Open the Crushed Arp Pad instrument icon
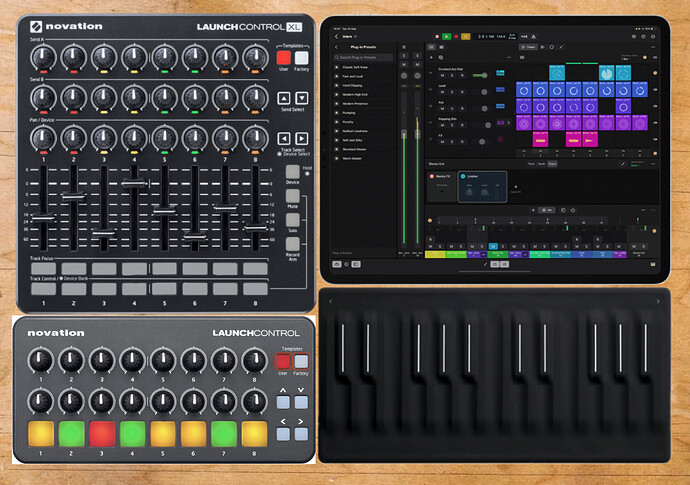The height and width of the screenshot is (485, 690). click(x=500, y=73)
